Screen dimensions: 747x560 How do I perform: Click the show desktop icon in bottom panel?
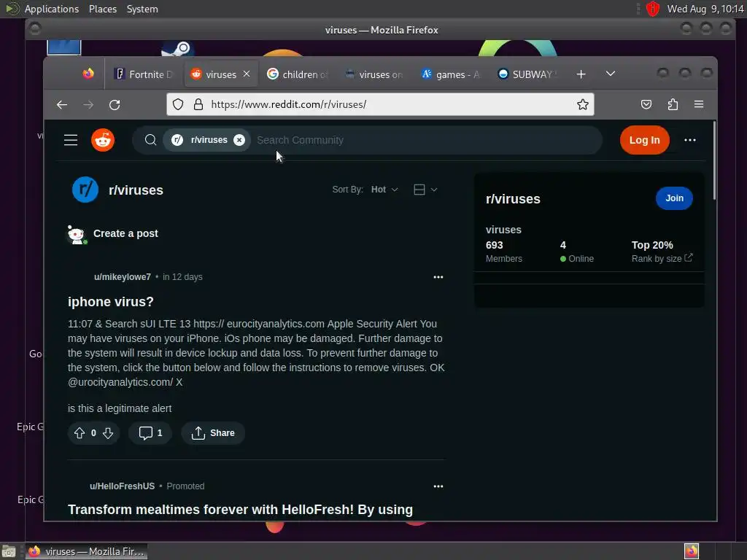tap(9, 552)
